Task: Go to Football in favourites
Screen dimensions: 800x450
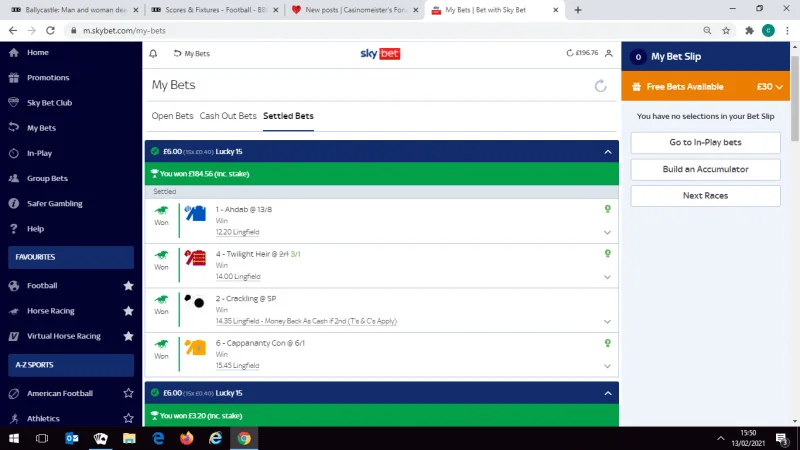Action: pyautogui.click(x=42, y=286)
